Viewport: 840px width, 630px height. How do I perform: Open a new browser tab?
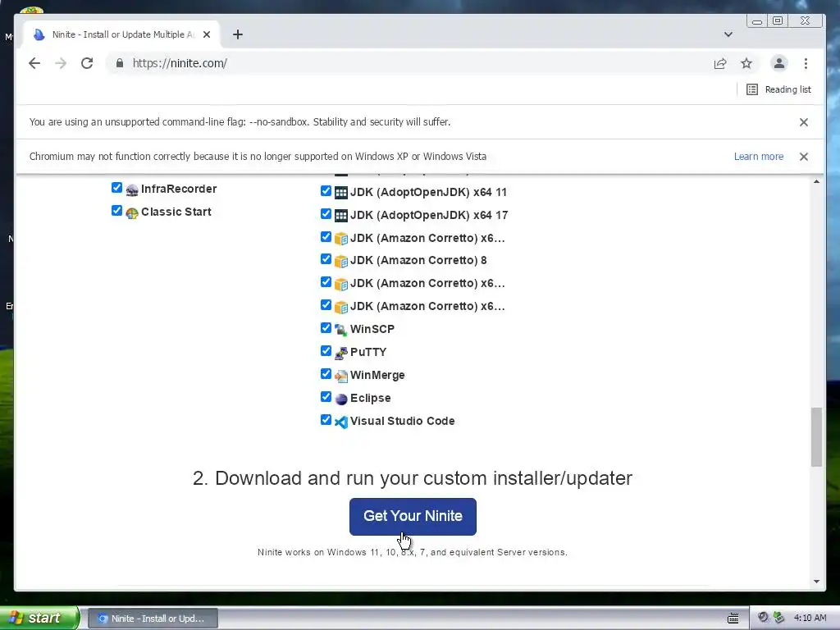(238, 34)
